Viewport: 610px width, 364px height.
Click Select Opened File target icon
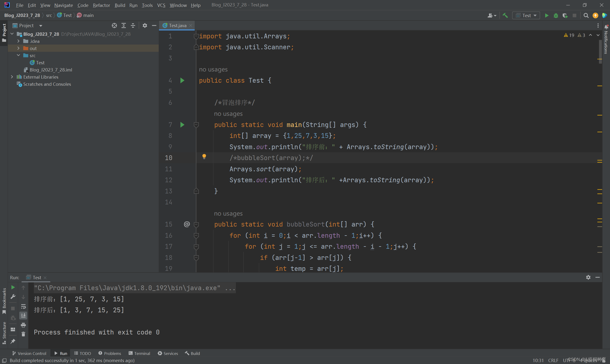(x=114, y=25)
